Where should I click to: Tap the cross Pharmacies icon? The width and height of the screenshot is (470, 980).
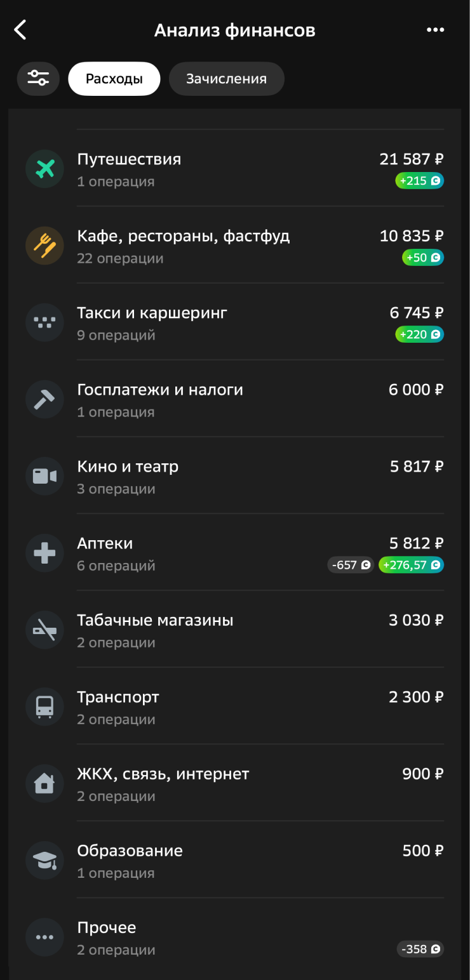[x=44, y=553]
